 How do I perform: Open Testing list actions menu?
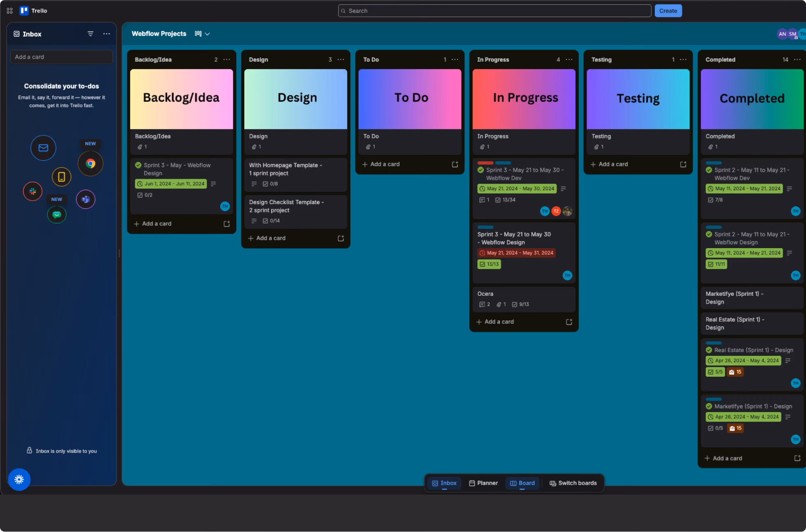point(683,60)
